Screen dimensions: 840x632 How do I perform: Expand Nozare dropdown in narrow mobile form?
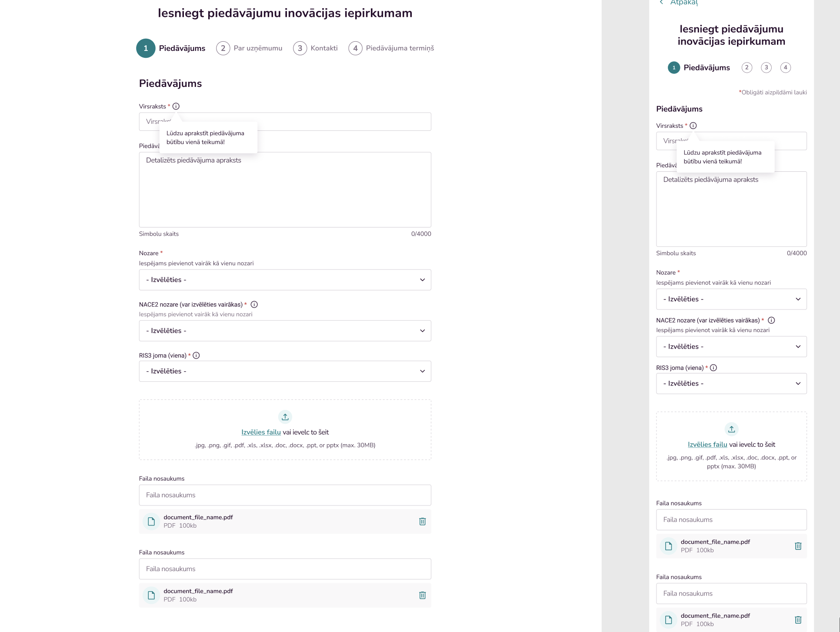[x=731, y=299]
